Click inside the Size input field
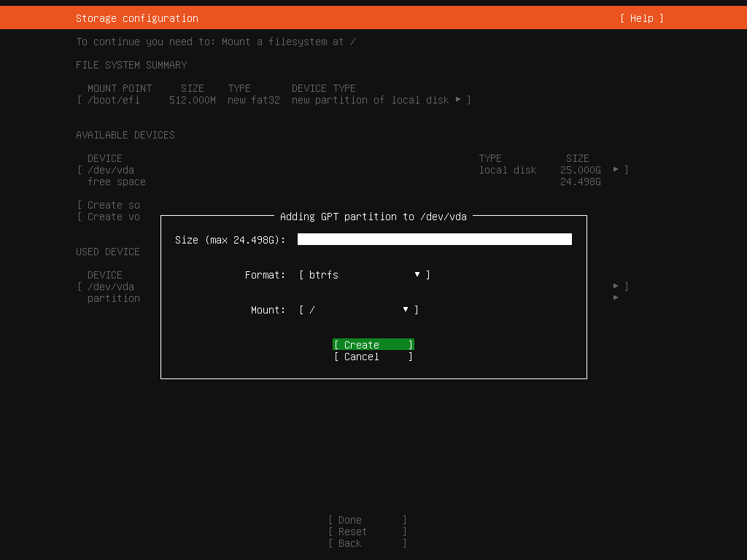The height and width of the screenshot is (560, 747). coord(434,238)
